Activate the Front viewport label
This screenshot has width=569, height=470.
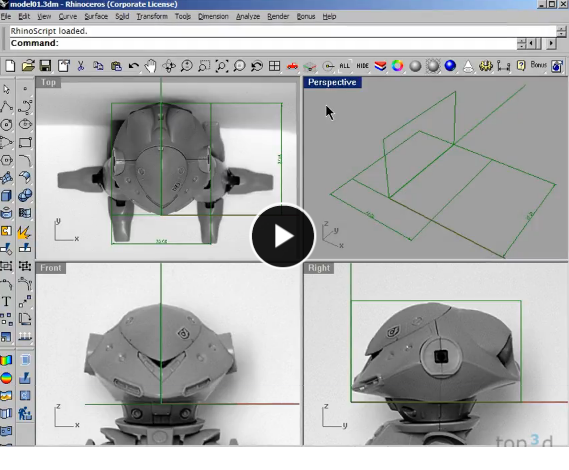(51, 268)
